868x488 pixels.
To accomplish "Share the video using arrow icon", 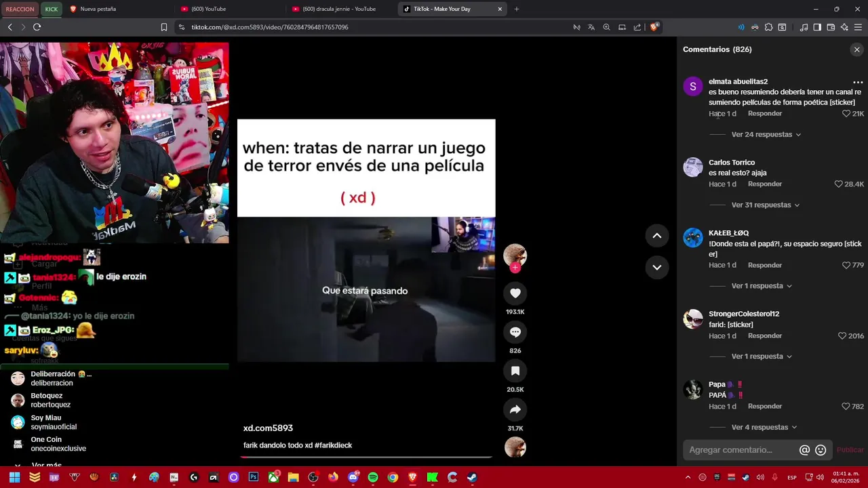I will tap(515, 409).
